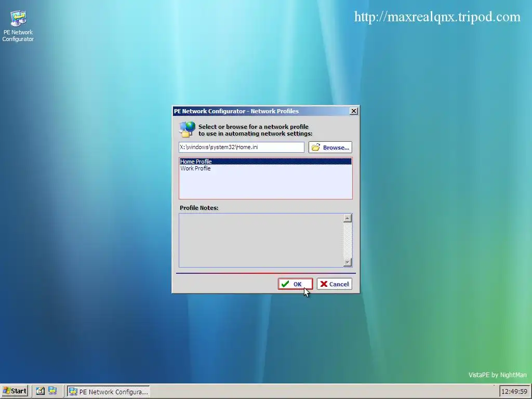The image size is (532, 399).
Task: Close the Network Profiles dialog
Action: (353, 111)
